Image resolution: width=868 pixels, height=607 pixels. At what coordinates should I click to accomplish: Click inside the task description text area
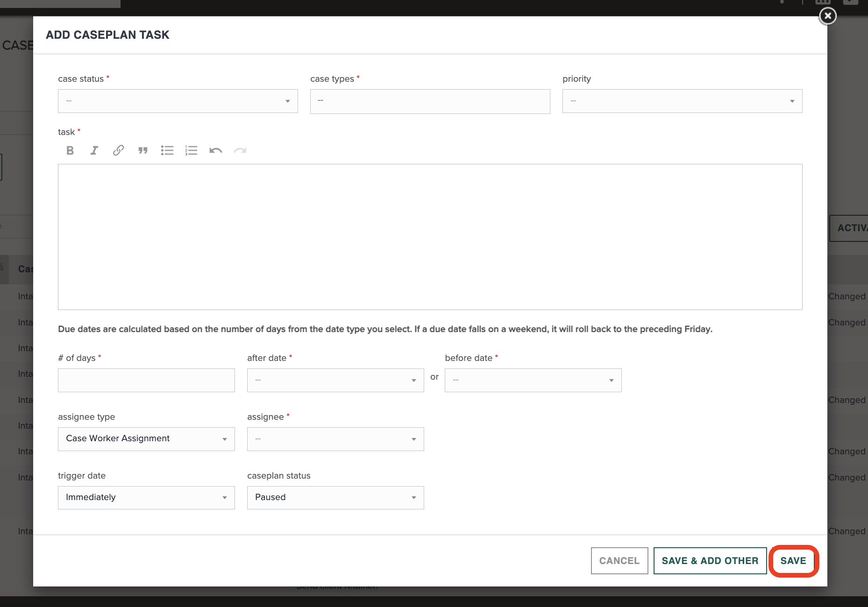(x=430, y=237)
